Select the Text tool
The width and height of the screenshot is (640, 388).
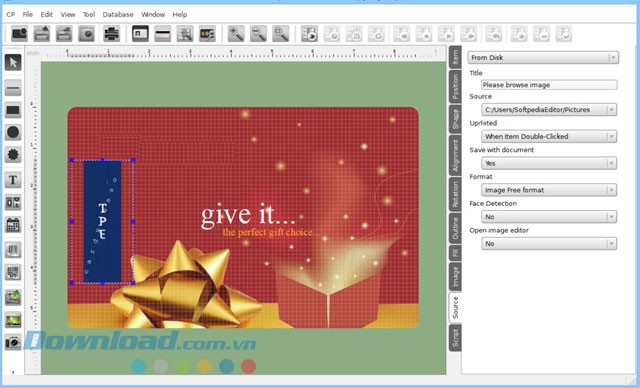tap(13, 180)
